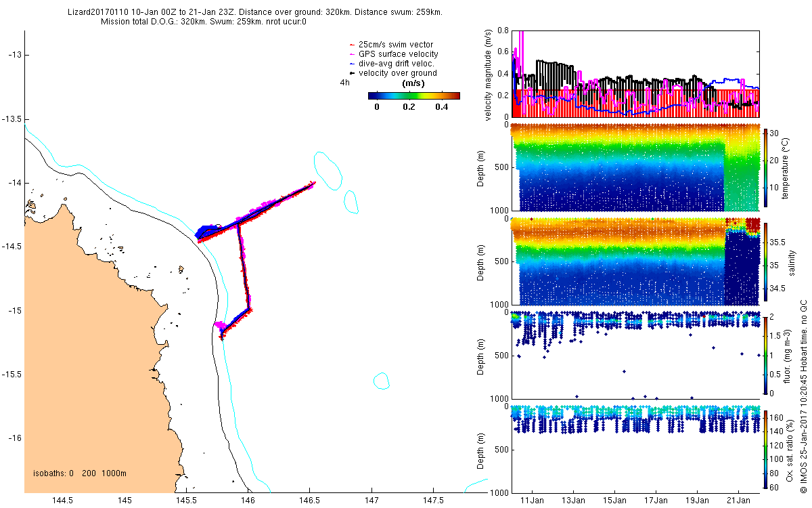Click the temperature colorbar scale
Screen dimensions: 812x508
tap(767, 167)
